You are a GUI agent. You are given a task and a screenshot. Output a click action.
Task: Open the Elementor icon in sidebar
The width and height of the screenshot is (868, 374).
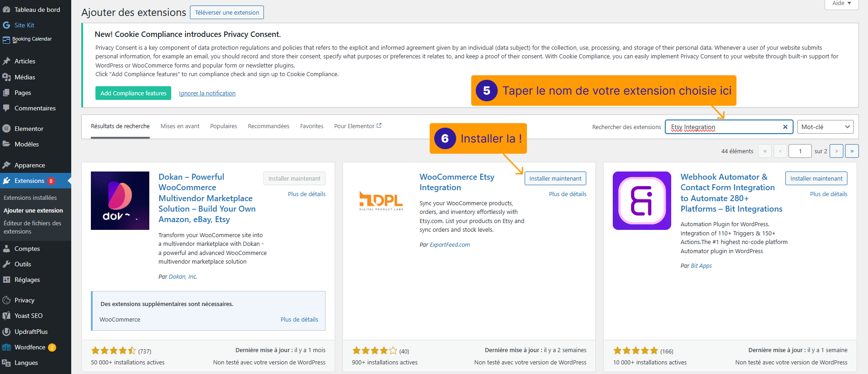point(6,129)
